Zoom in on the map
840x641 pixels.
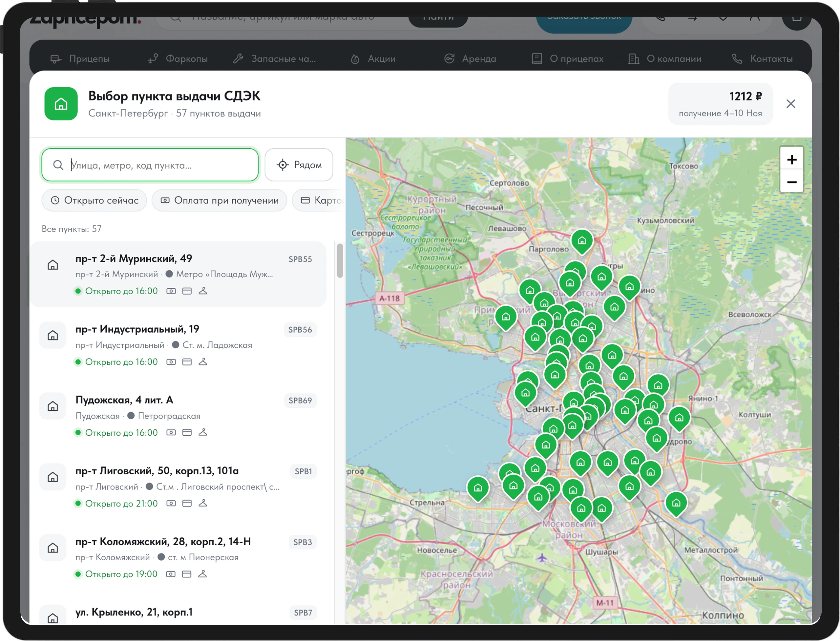pos(791,159)
